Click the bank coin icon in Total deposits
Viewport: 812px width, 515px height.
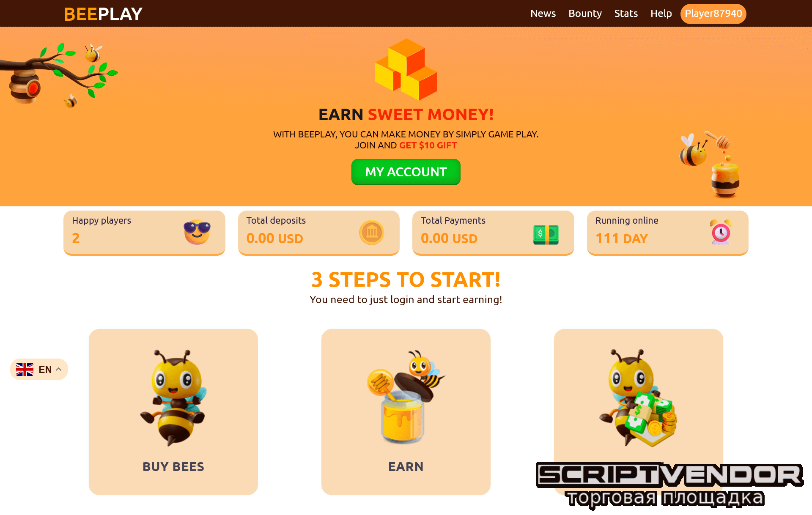point(371,232)
